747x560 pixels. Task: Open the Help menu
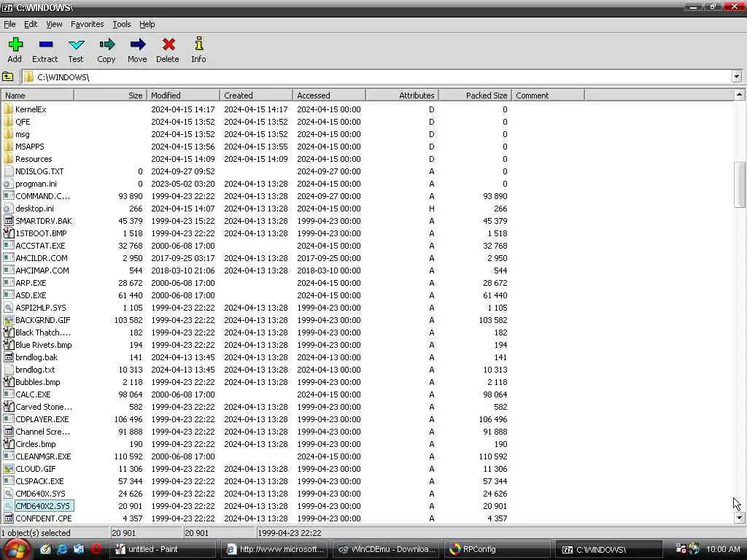pos(147,24)
